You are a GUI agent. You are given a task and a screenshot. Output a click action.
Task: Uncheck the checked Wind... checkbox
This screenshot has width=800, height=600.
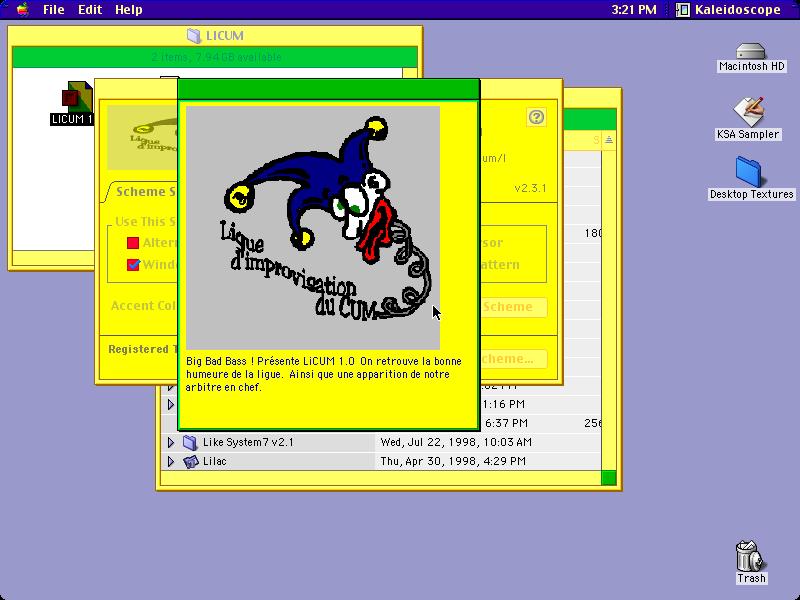click(x=133, y=265)
